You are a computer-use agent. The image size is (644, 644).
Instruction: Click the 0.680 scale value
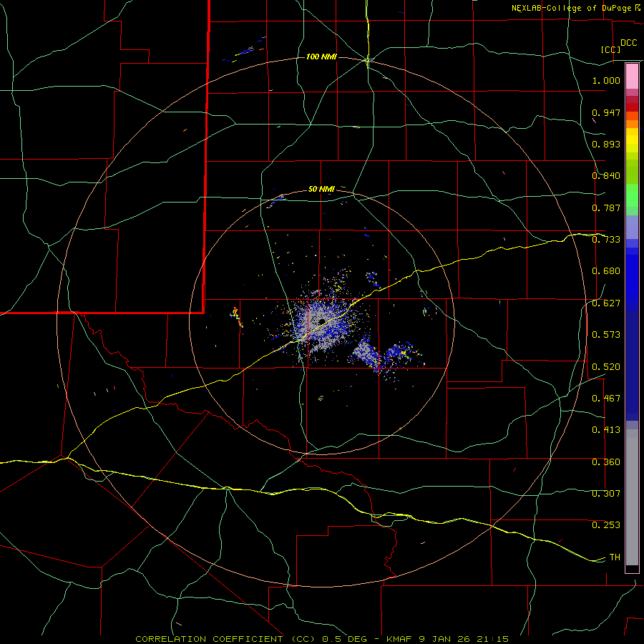[x=606, y=271]
